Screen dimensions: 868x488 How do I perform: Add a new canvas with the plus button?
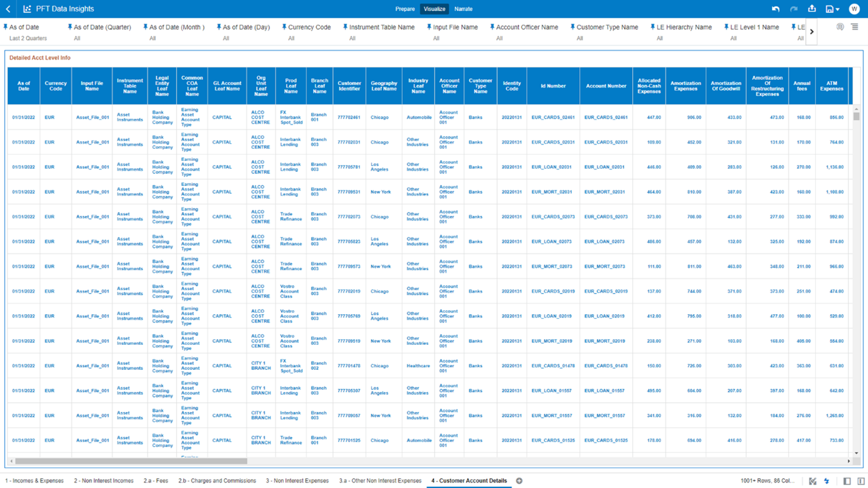coord(519,481)
